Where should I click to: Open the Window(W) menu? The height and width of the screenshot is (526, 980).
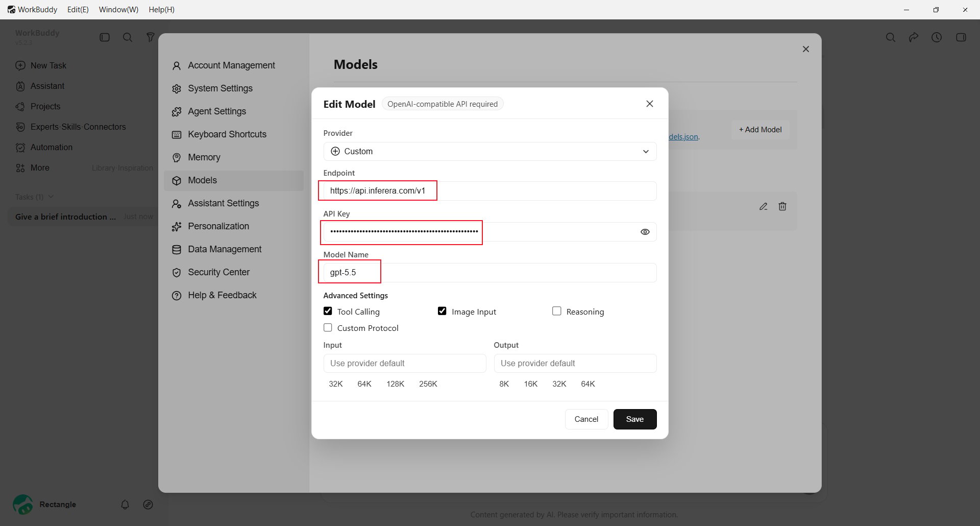[x=118, y=10]
